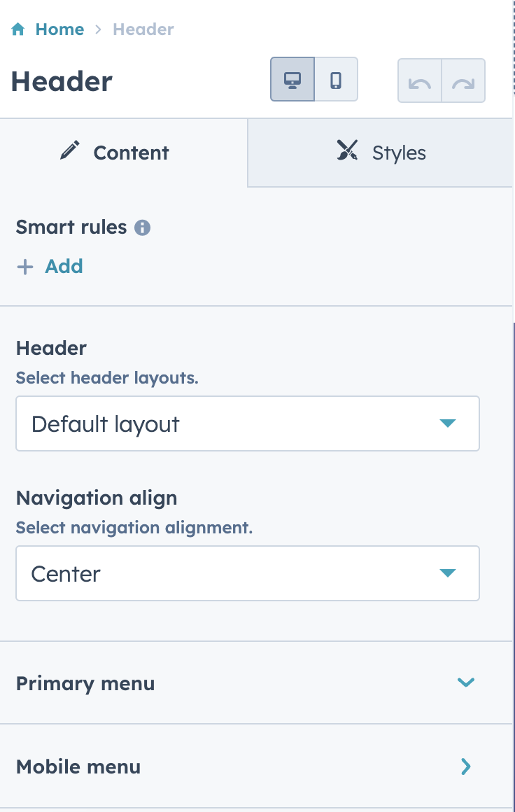The width and height of the screenshot is (515, 812).
Task: Click the undo arrow button
Action: pos(420,80)
